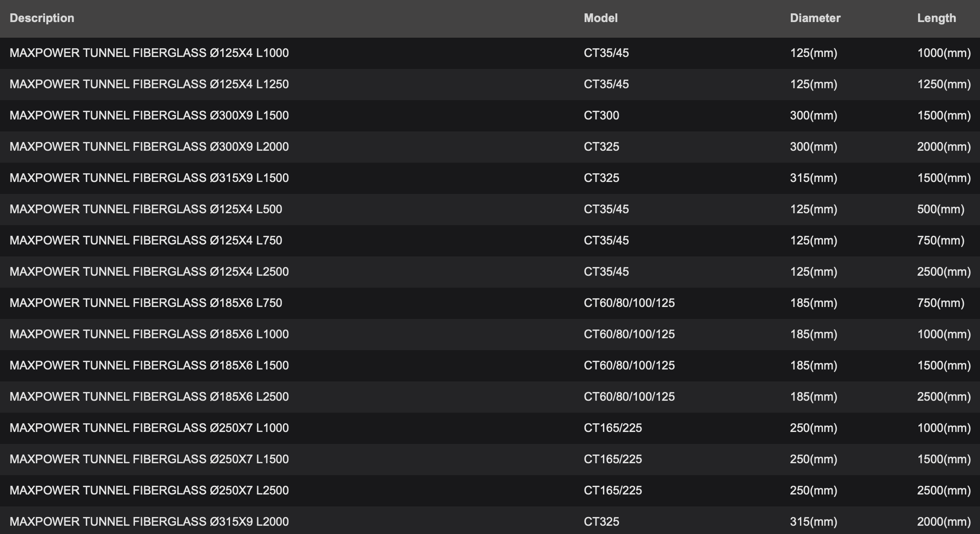The width and height of the screenshot is (980, 534).
Task: Click length '2500(mm)' in the Ø125X4 L2500 row
Action: click(x=944, y=272)
